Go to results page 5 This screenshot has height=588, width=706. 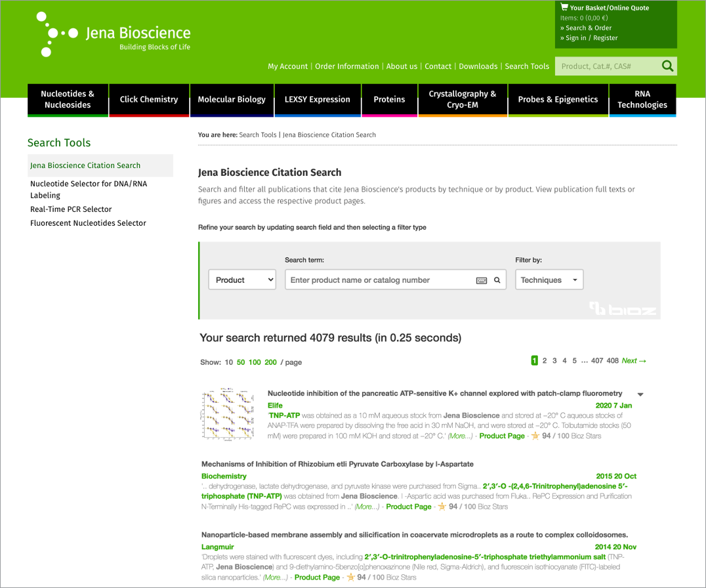point(575,361)
